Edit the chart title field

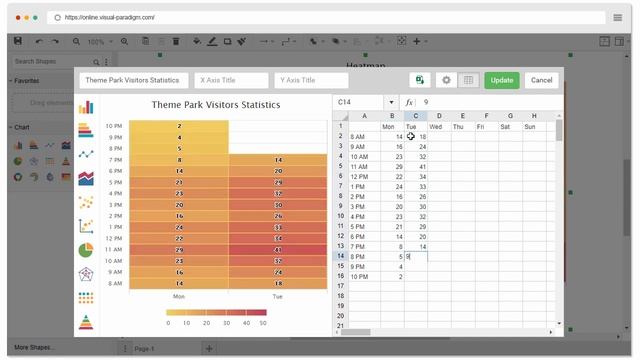pyautogui.click(x=134, y=80)
